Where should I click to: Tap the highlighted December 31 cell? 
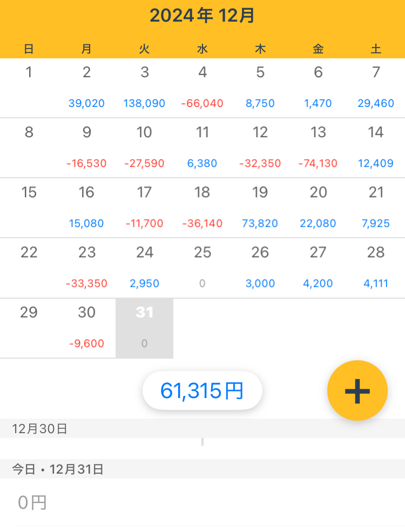pos(145,328)
